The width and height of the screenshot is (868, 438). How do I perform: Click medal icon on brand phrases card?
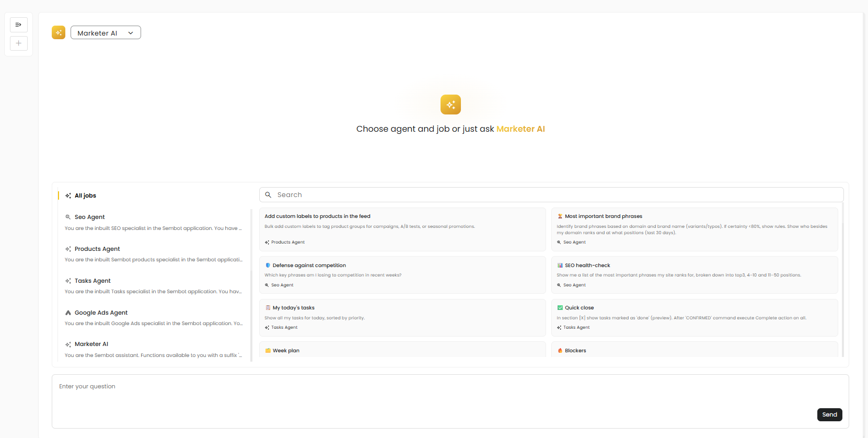coord(560,216)
